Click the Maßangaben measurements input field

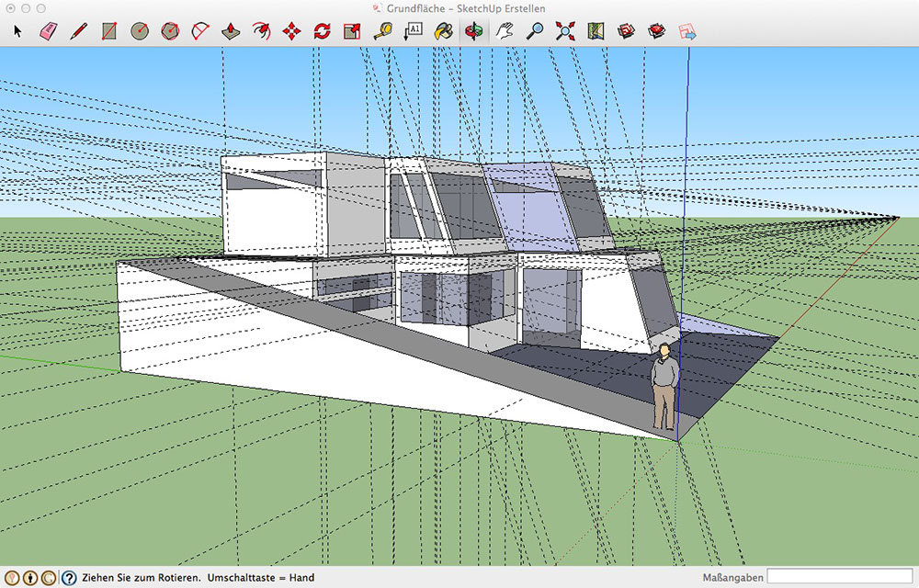[840, 577]
